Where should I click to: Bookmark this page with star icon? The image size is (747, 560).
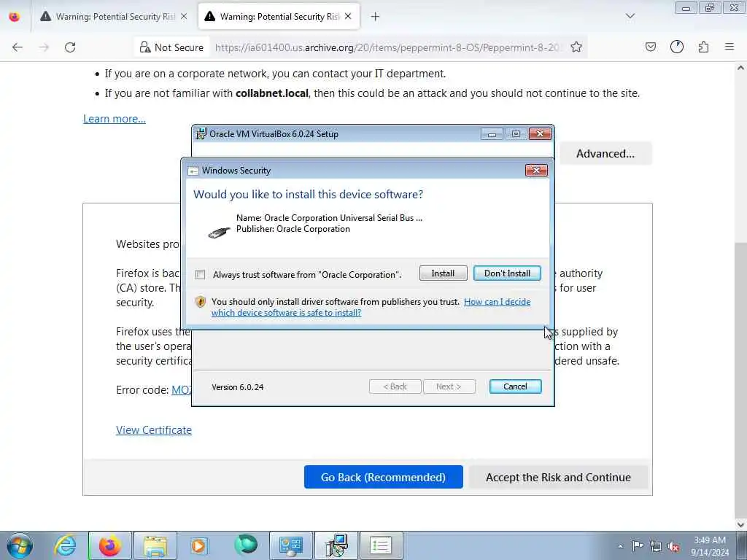576,47
